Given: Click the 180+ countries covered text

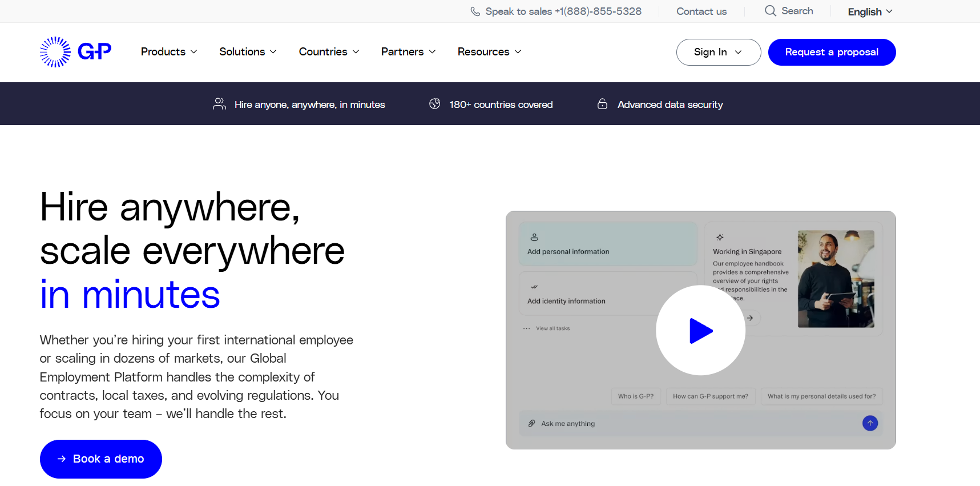Looking at the screenshot, I should tap(501, 105).
